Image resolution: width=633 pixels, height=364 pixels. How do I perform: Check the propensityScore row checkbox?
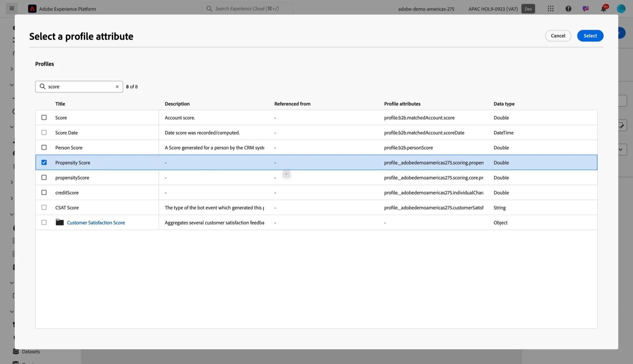click(44, 177)
